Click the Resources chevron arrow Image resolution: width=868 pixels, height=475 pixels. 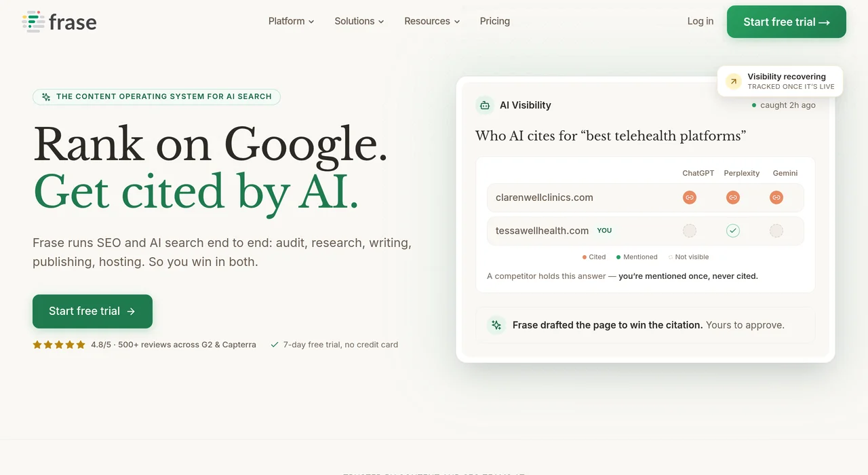click(x=457, y=22)
